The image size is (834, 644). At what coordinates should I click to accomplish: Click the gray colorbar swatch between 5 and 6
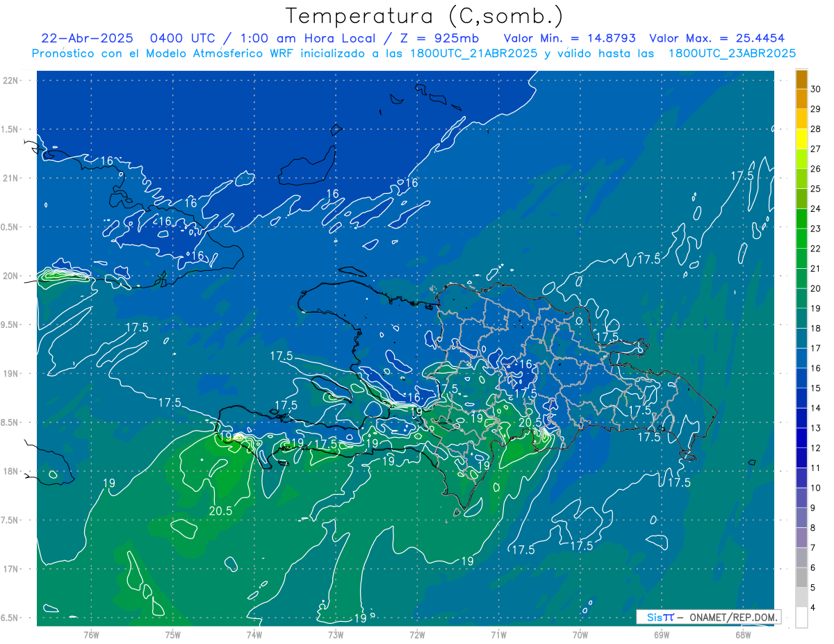[801, 578]
